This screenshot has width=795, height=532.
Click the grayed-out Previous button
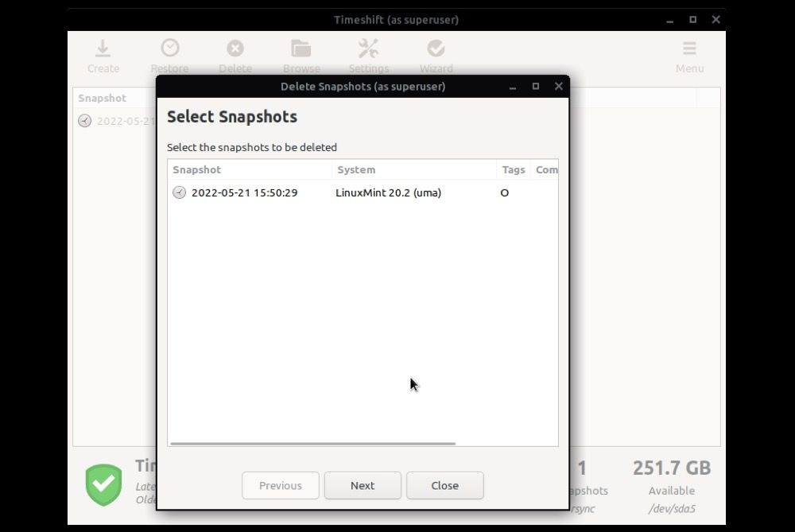pyautogui.click(x=281, y=486)
